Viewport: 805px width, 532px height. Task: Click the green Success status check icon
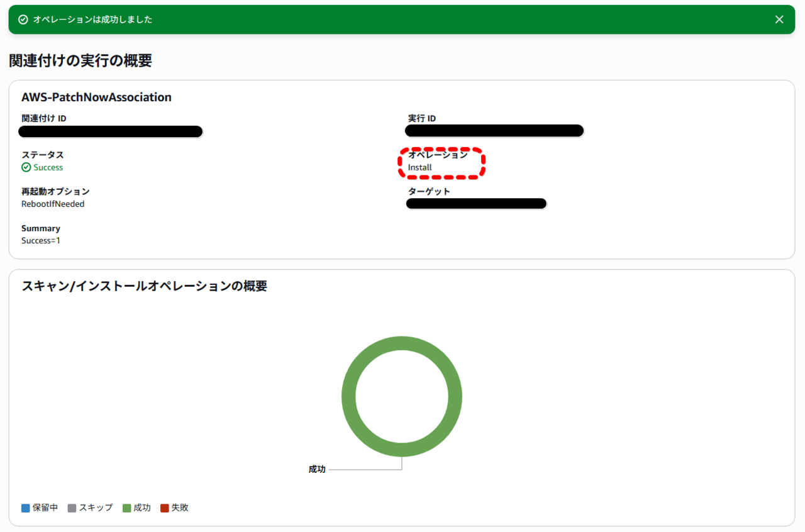coord(26,167)
